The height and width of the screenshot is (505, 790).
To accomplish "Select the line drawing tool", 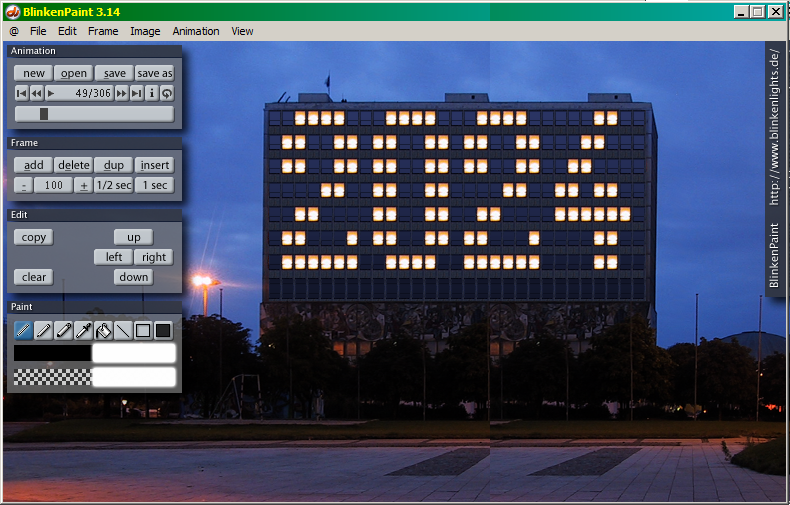I will (x=123, y=331).
